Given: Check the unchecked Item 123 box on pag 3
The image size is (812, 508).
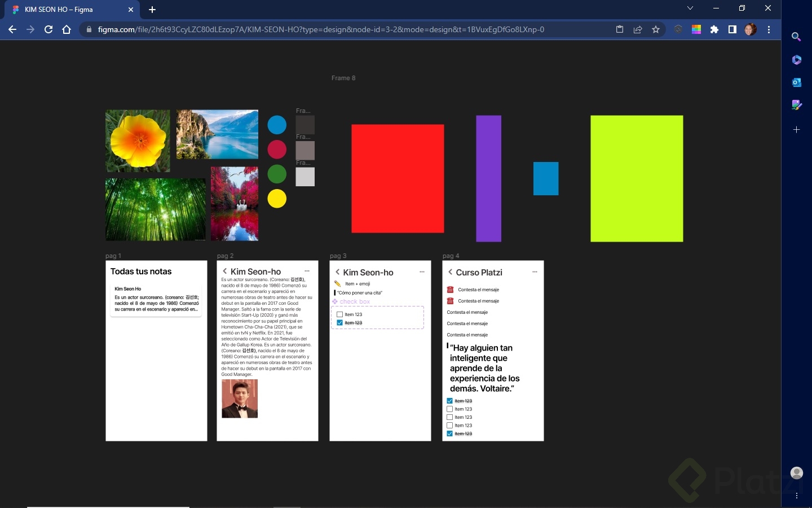Looking at the screenshot, I should 339,314.
